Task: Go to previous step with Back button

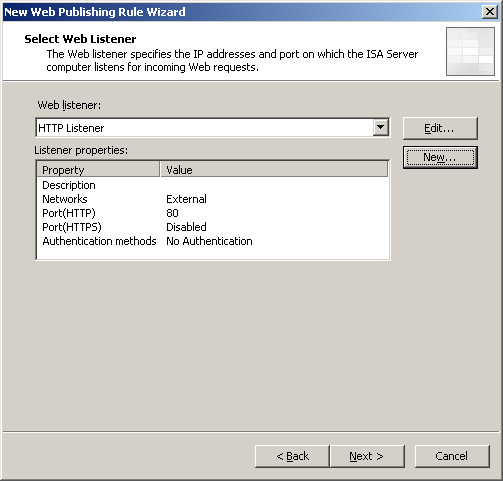Action: click(292, 456)
